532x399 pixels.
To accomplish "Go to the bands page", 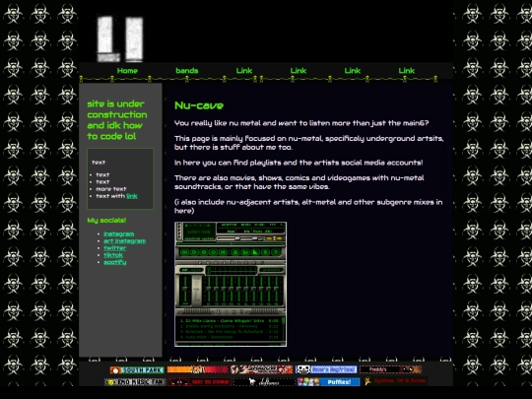I will point(187,71).
